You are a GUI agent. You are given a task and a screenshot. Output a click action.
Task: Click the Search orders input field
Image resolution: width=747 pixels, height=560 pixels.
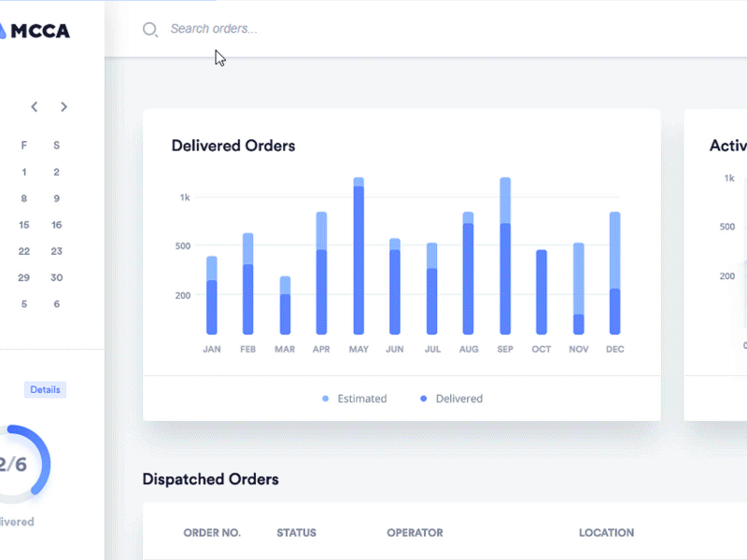[x=214, y=29]
